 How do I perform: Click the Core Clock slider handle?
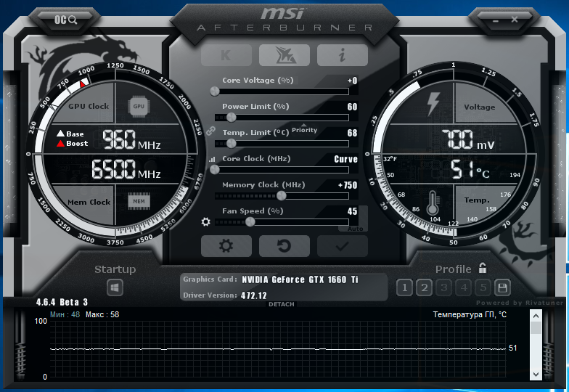click(x=215, y=170)
